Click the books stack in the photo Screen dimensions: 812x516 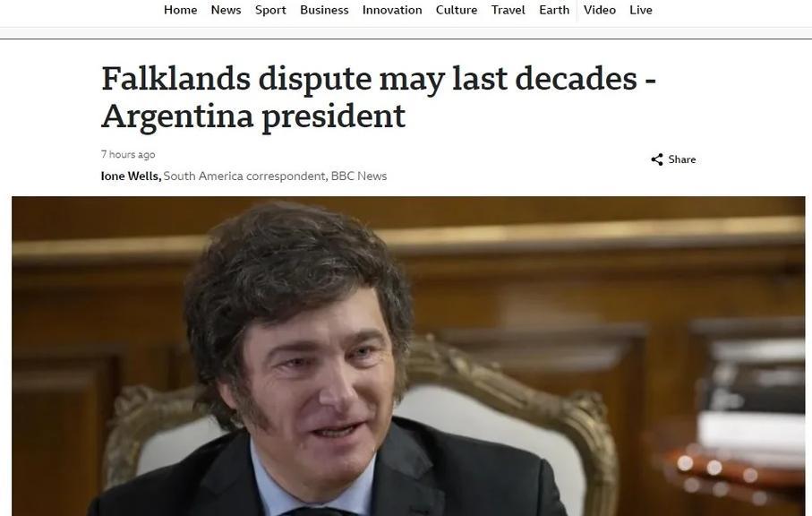click(750, 394)
